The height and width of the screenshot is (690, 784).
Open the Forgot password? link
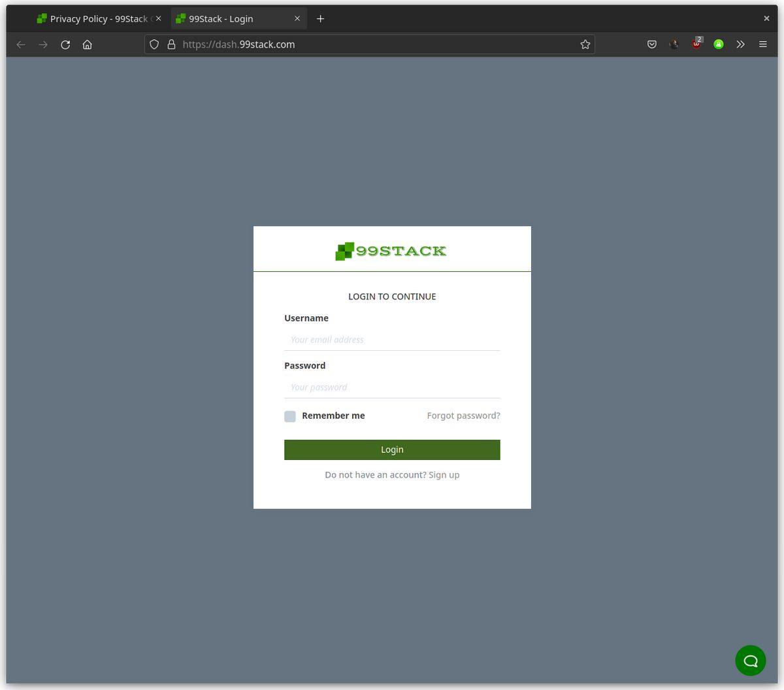pyautogui.click(x=463, y=416)
